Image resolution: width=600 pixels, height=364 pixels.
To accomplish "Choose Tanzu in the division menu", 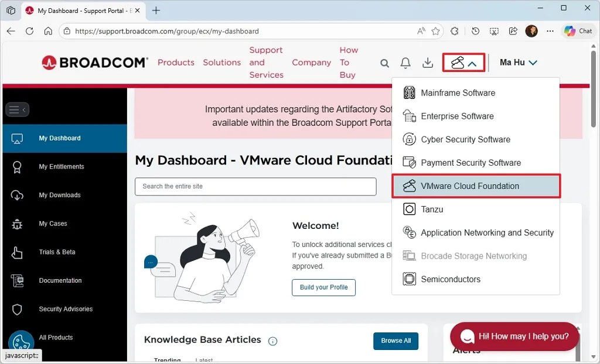I will pyautogui.click(x=432, y=209).
